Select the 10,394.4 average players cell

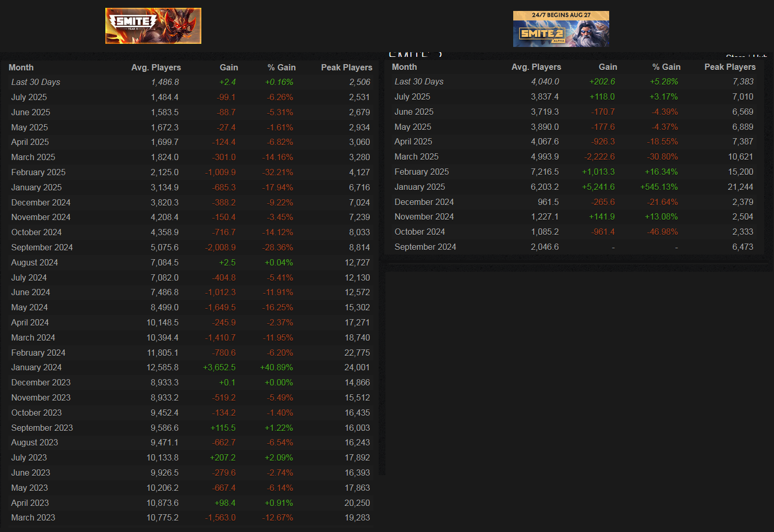tap(163, 337)
